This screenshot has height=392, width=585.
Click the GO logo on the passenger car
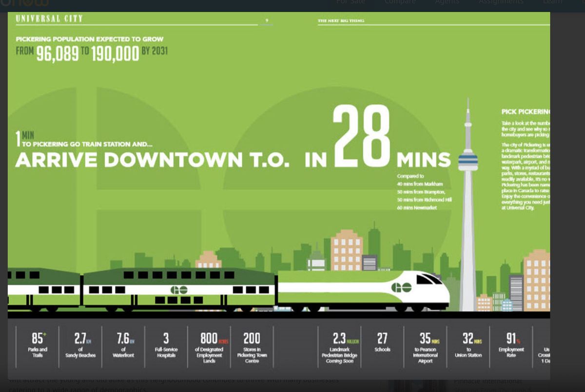coord(179,290)
